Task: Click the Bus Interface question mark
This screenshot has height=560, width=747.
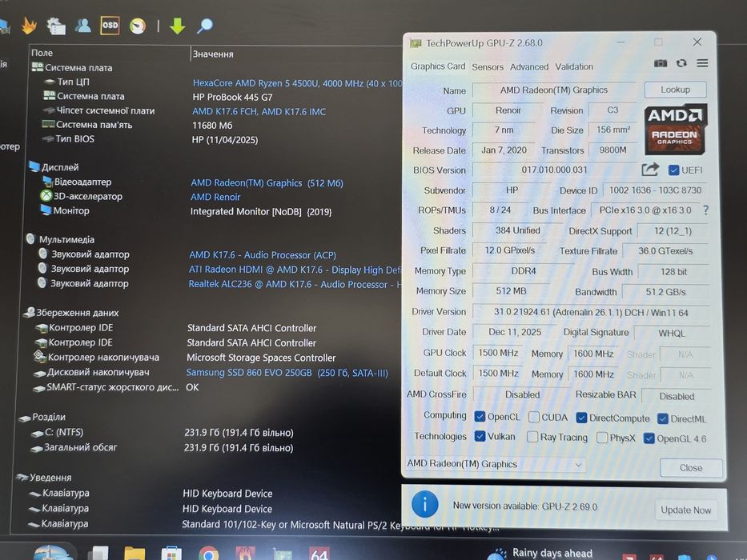Action: (x=705, y=210)
